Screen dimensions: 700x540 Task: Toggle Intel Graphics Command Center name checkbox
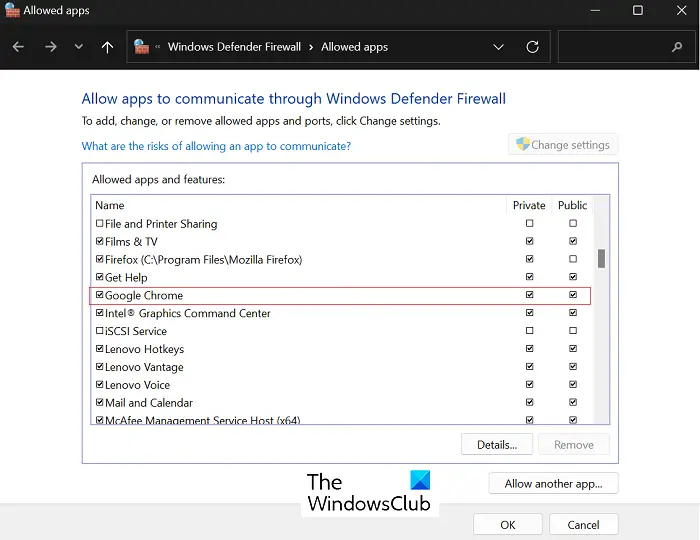[x=100, y=312]
